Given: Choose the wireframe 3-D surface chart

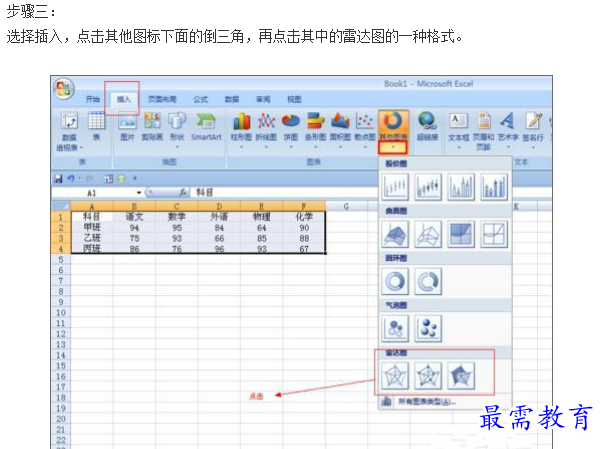Looking at the screenshot, I should pos(428,234).
